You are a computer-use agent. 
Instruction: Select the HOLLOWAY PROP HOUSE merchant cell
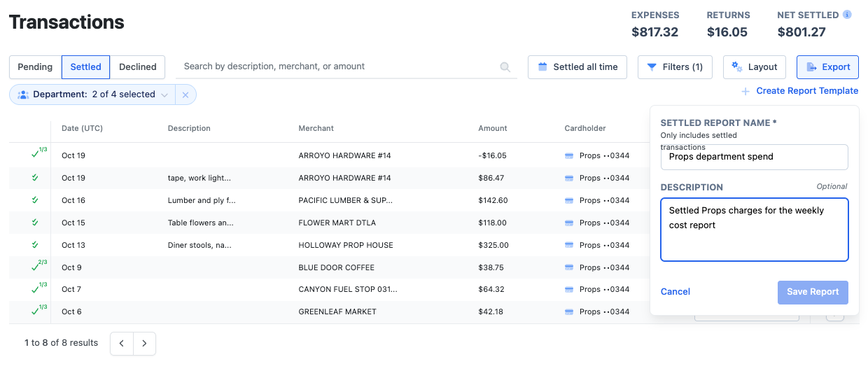346,245
